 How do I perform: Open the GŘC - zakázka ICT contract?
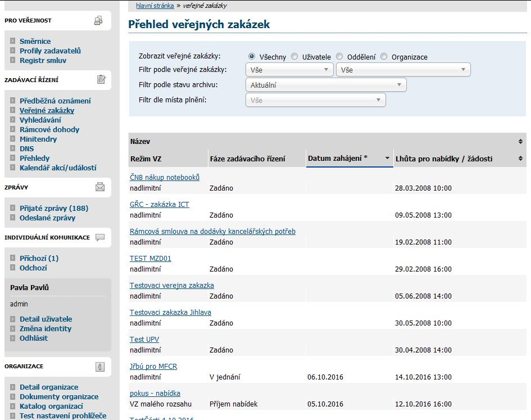click(160, 205)
